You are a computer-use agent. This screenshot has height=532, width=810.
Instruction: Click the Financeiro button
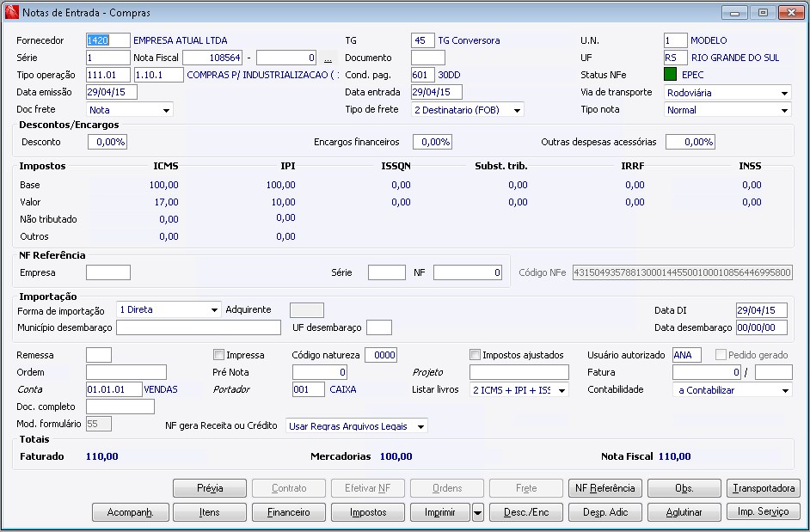click(x=289, y=512)
